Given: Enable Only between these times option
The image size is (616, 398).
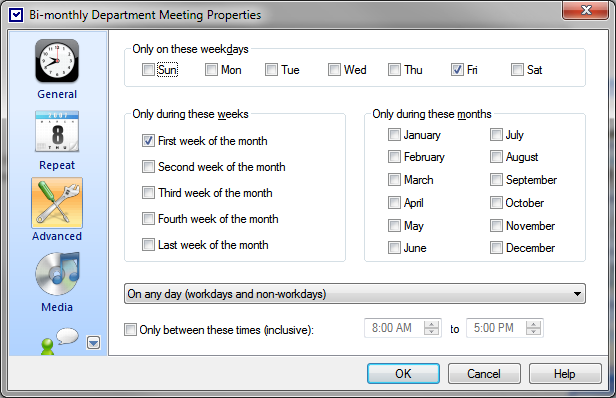Looking at the screenshot, I should 130,329.
